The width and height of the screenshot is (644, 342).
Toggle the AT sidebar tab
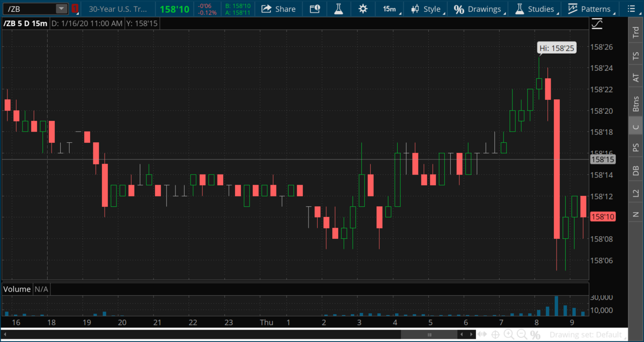pos(636,78)
